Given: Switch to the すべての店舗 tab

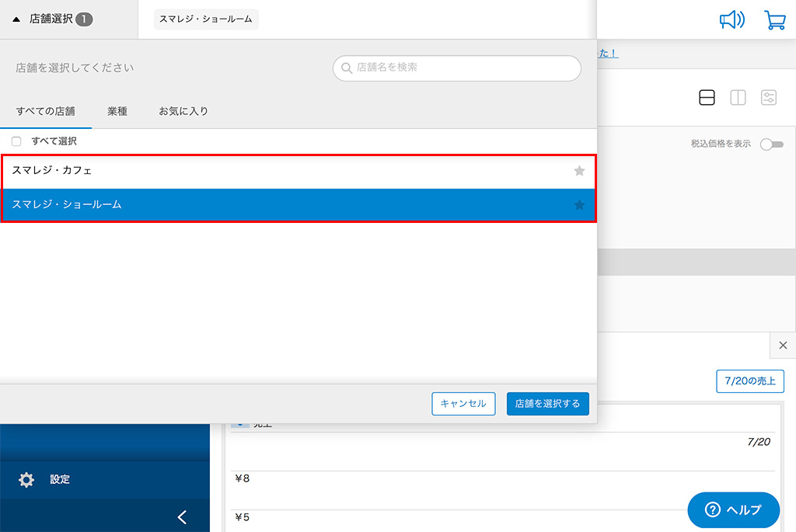Looking at the screenshot, I should tap(46, 111).
